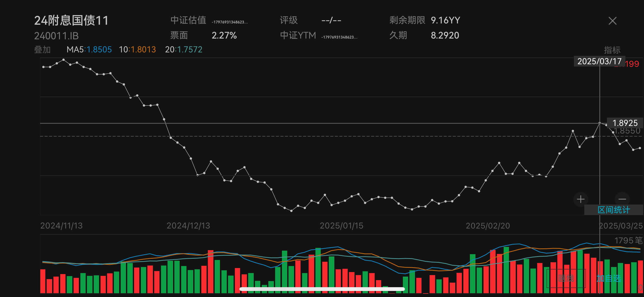Screen dimensions: 644x297
Task: Open 区间统计 range statistics
Action: point(614,210)
